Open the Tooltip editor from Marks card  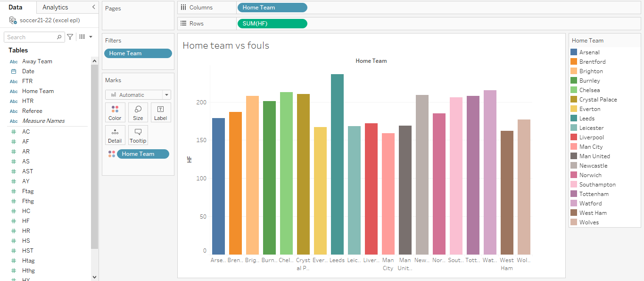tap(138, 135)
